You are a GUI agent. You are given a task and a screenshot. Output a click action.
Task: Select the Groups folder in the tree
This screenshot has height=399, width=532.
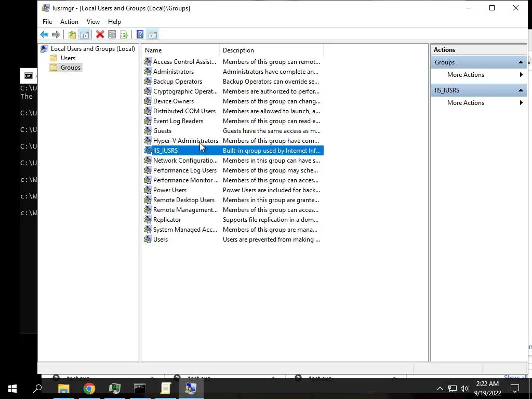71,68
